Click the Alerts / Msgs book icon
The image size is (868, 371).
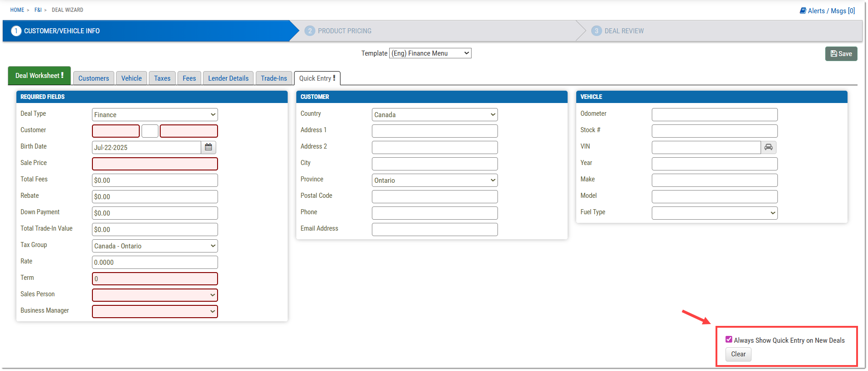tap(803, 10)
